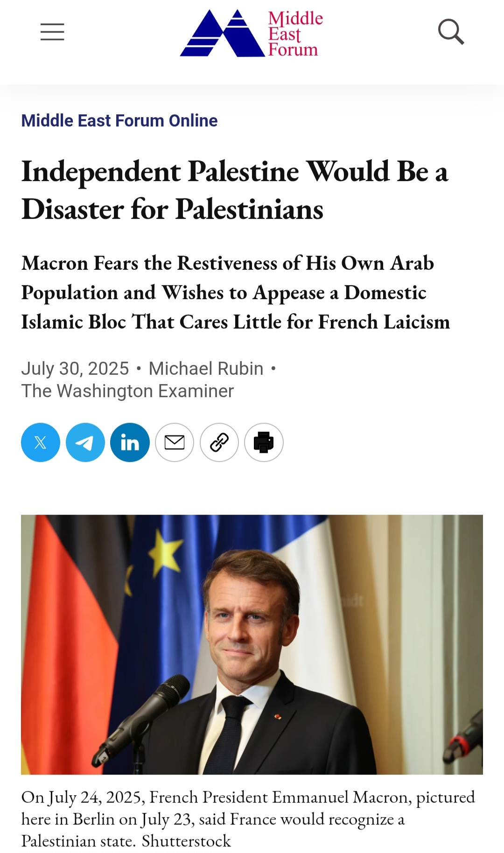
Task: Click the blue pyramid logo graphic
Action: [x=222, y=33]
